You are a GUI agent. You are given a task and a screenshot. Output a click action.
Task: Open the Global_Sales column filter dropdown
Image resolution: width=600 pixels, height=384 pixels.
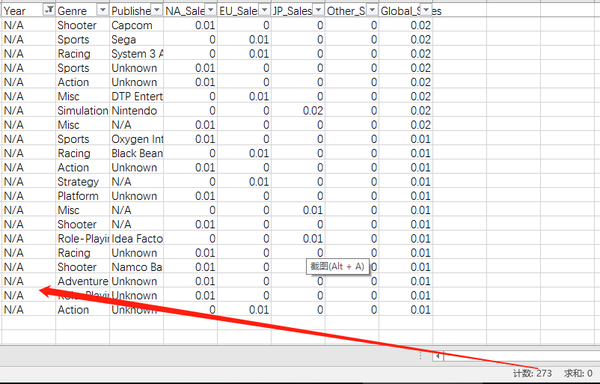(426, 11)
